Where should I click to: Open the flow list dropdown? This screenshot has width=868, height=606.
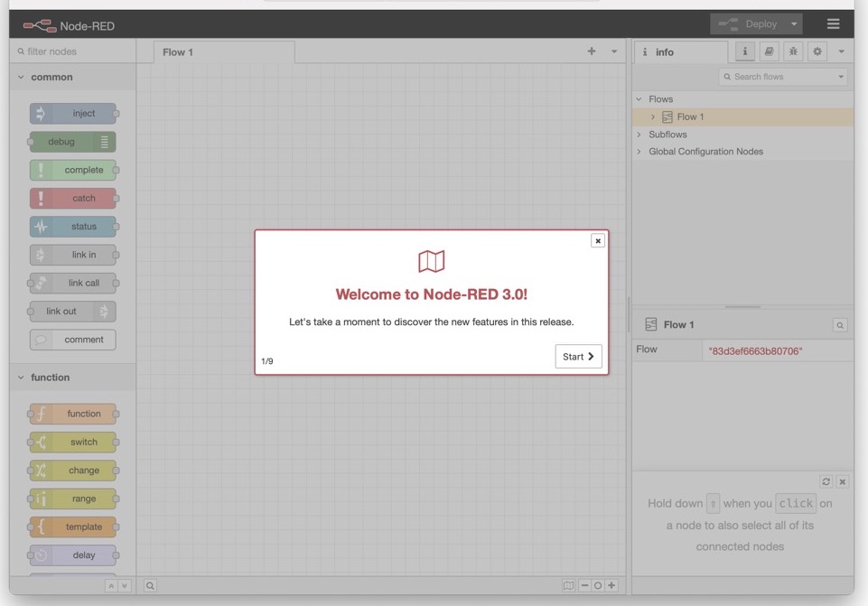click(x=614, y=51)
